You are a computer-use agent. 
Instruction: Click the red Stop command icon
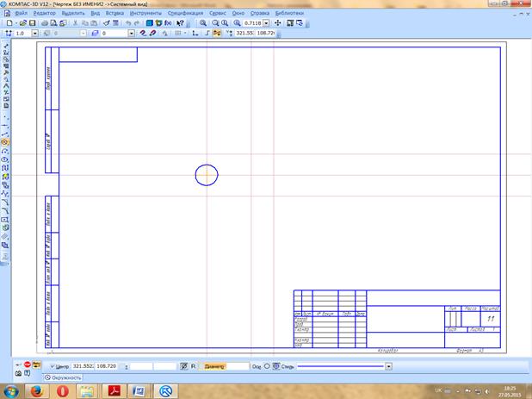[x=28, y=366]
